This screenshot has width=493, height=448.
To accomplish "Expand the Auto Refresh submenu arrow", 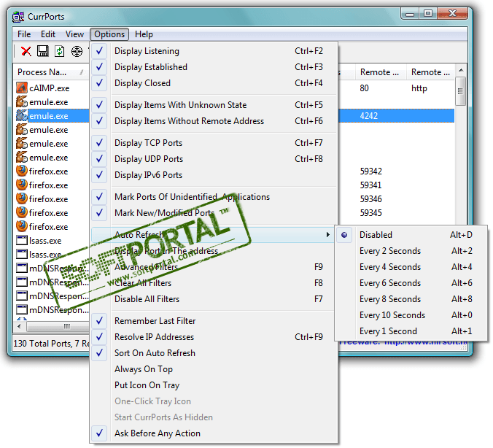I will click(327, 235).
